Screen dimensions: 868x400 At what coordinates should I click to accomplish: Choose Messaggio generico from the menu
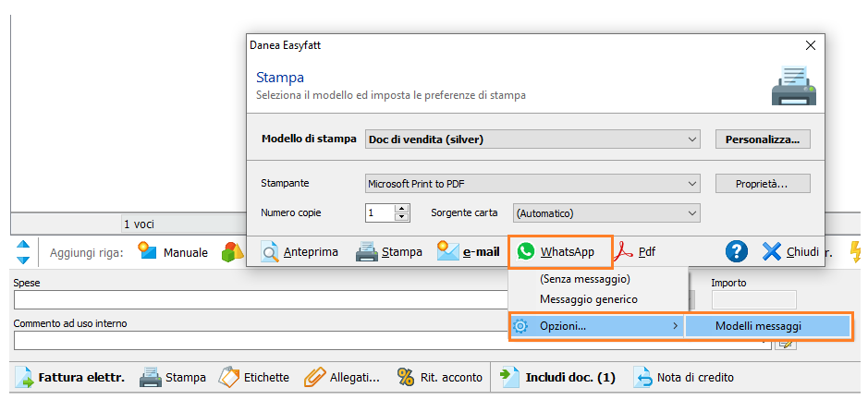click(589, 299)
